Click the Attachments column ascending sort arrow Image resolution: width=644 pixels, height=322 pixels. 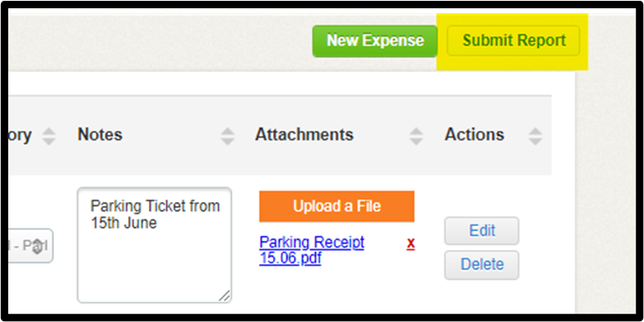[416, 132]
